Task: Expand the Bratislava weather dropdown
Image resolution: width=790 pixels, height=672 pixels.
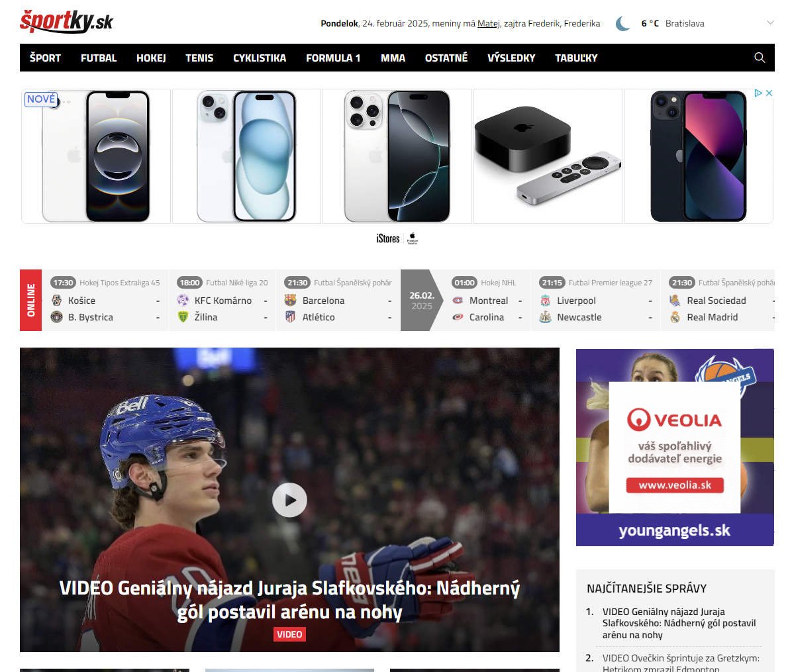Action: coord(770,23)
